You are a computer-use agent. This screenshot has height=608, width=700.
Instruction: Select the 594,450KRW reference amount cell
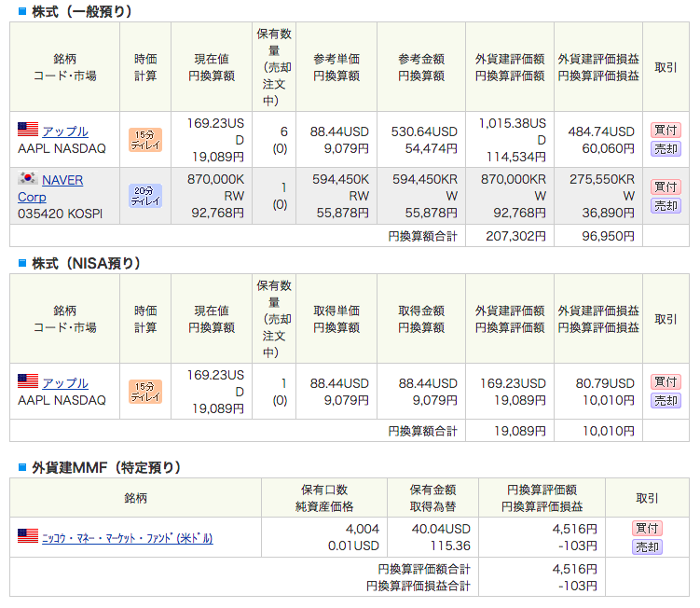(421, 196)
